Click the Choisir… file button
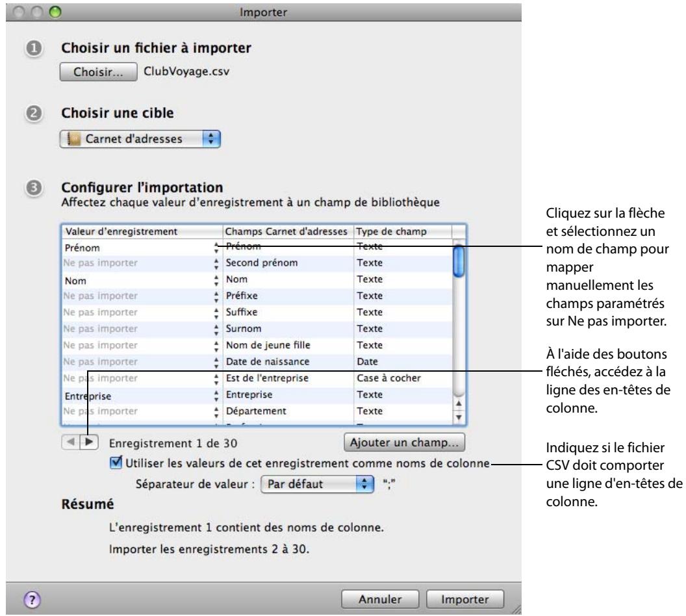Image resolution: width=686 pixels, height=616 pixels. [x=98, y=71]
